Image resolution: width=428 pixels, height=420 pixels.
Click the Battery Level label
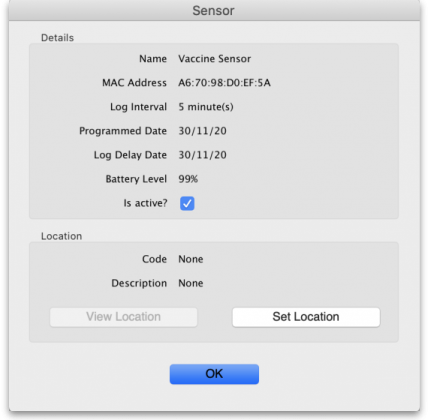point(136,179)
